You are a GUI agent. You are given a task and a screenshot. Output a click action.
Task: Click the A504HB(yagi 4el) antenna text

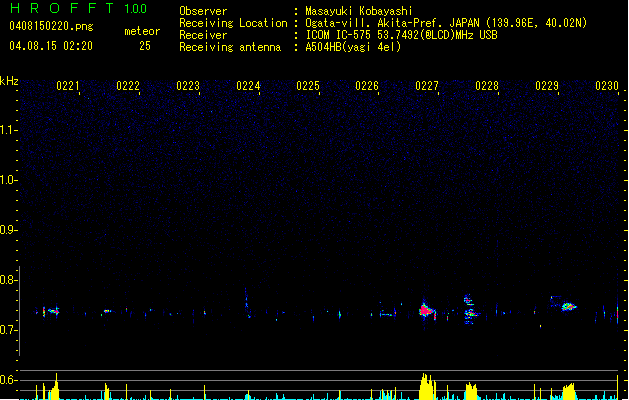[353, 47]
